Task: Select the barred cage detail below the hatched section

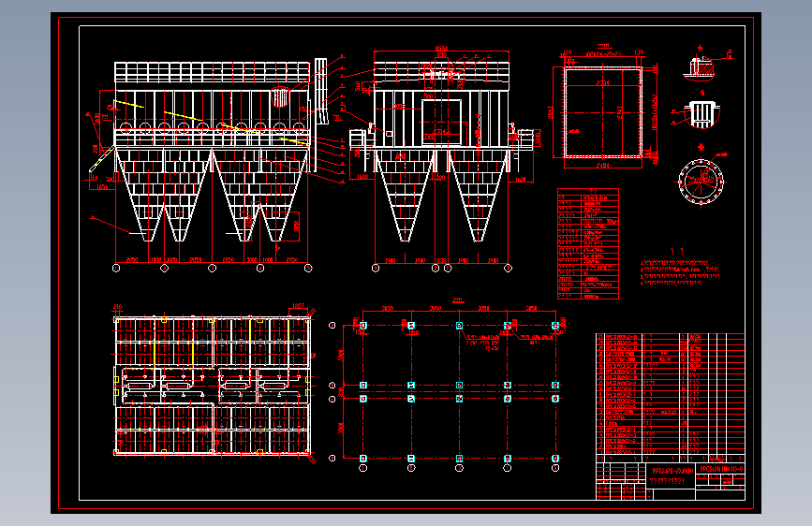Action: 701,113
